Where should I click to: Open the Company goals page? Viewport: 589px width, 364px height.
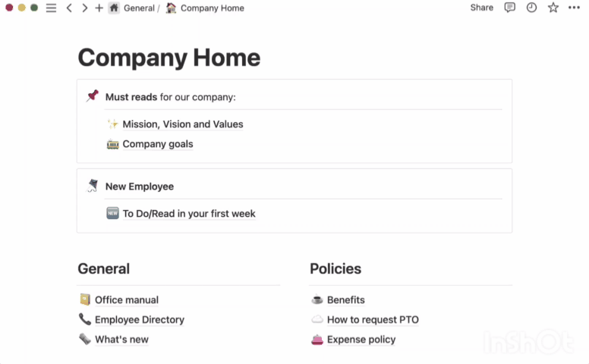157,144
